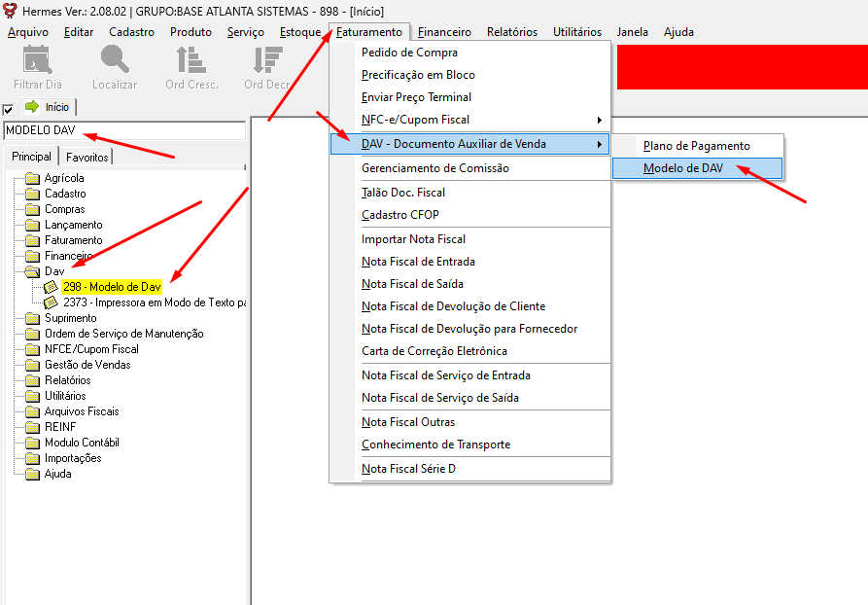Click the Lançamento folder icon
Viewport: 868px width, 605px height.
point(33,225)
